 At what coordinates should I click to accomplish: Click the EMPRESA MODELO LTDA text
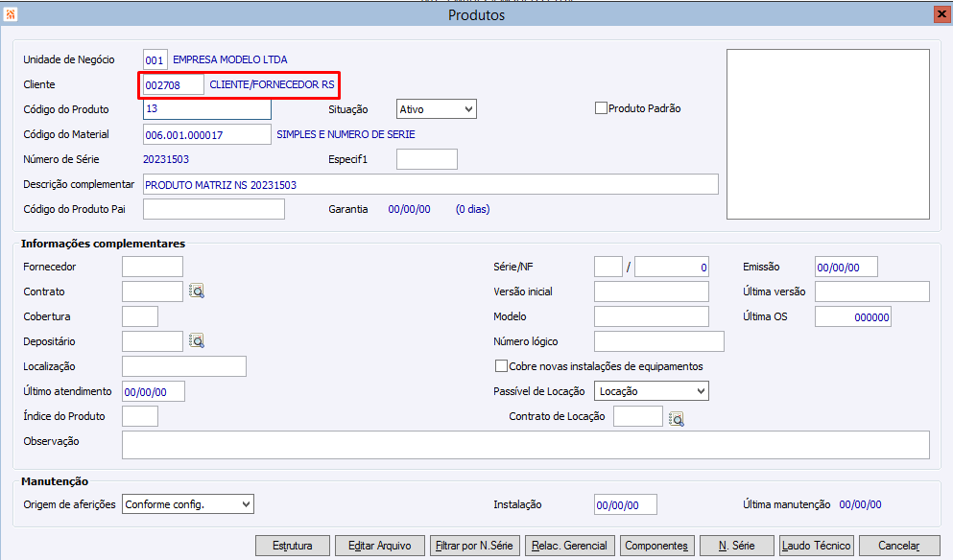coord(229,59)
